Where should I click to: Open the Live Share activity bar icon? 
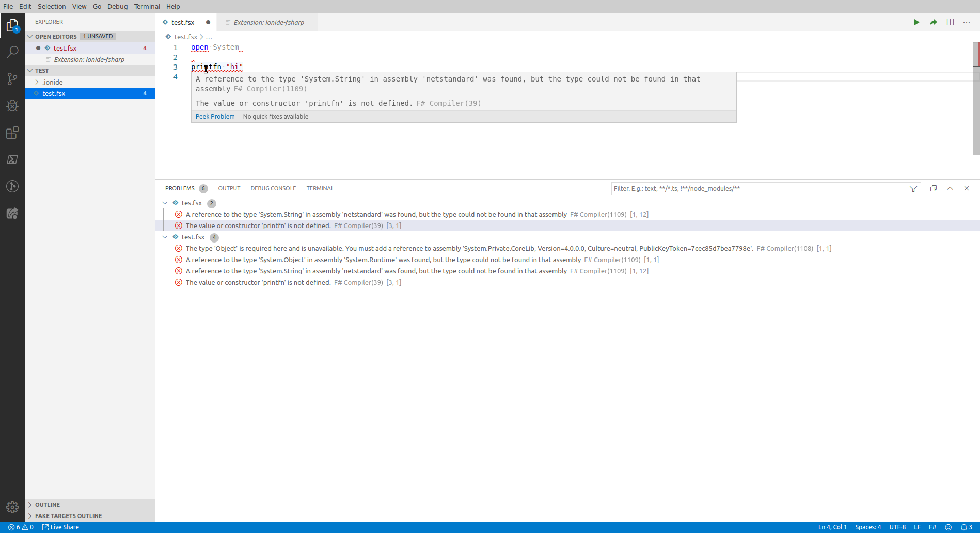[12, 213]
